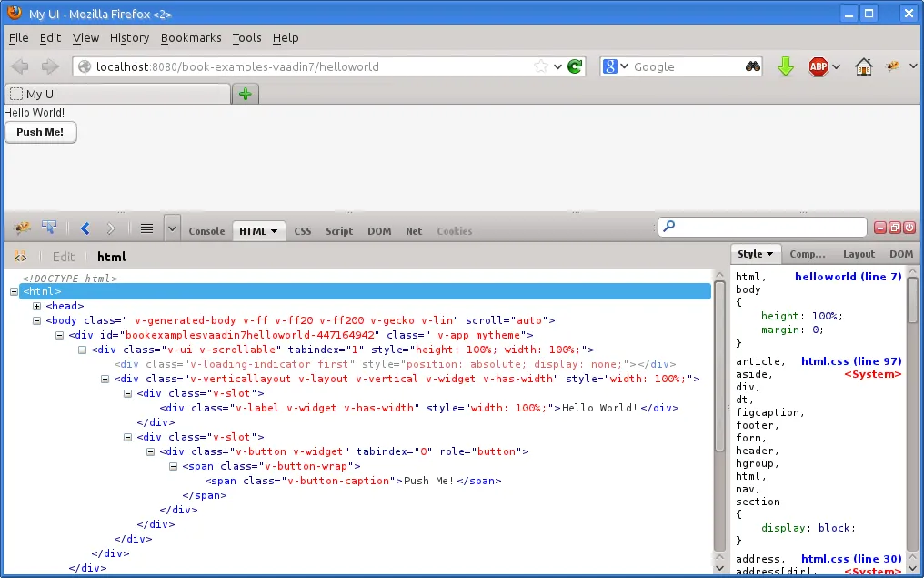Click the green download arrow icon
Screen dimensions: 924x578
point(785,66)
